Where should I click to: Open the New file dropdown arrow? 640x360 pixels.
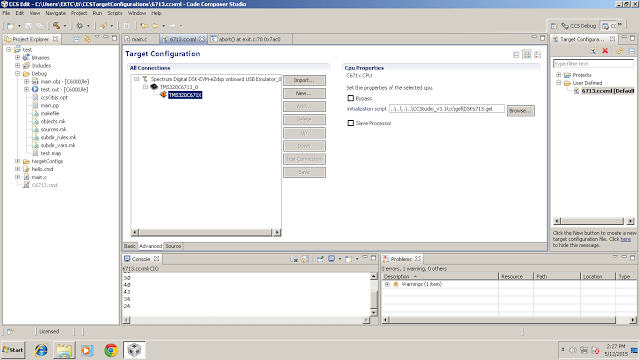tap(19, 26)
